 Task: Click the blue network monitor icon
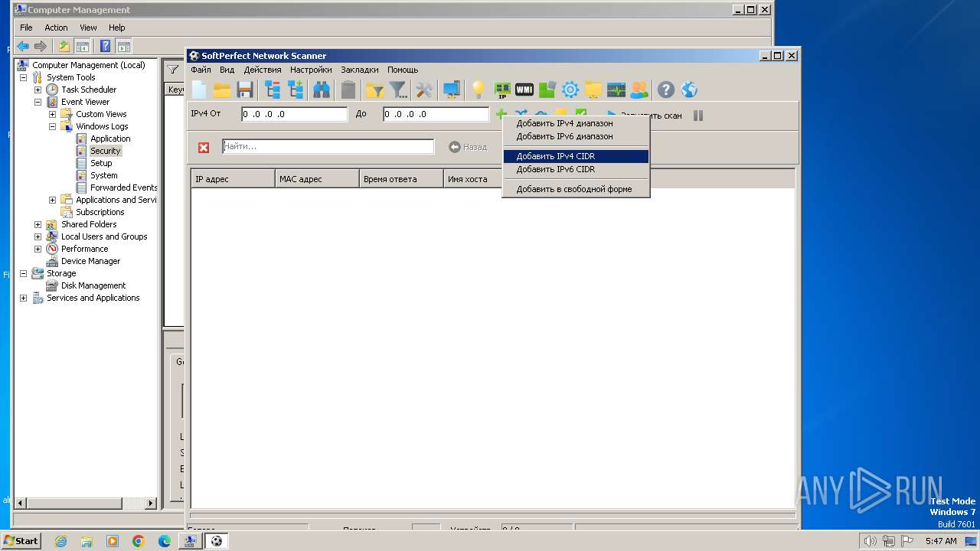click(452, 90)
